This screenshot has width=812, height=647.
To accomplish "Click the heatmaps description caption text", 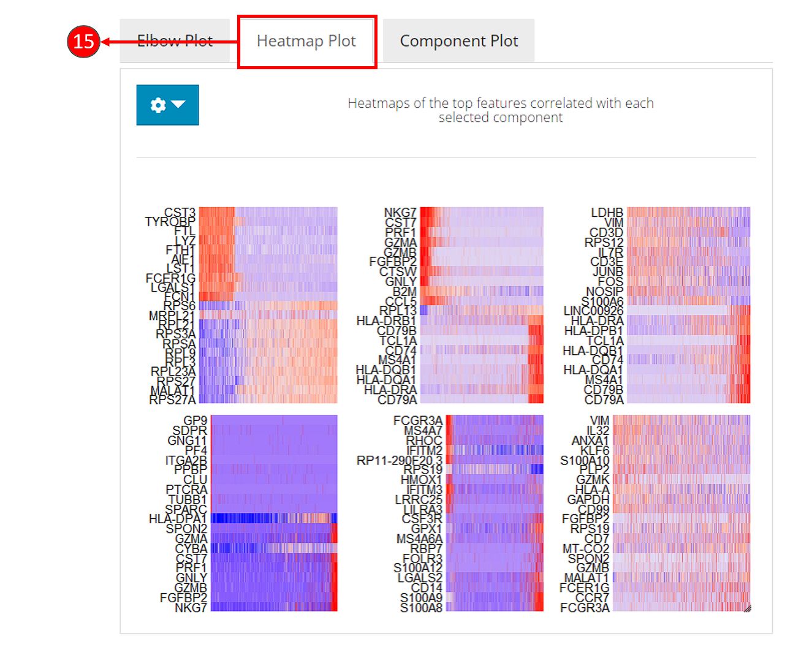I will 500,110.
